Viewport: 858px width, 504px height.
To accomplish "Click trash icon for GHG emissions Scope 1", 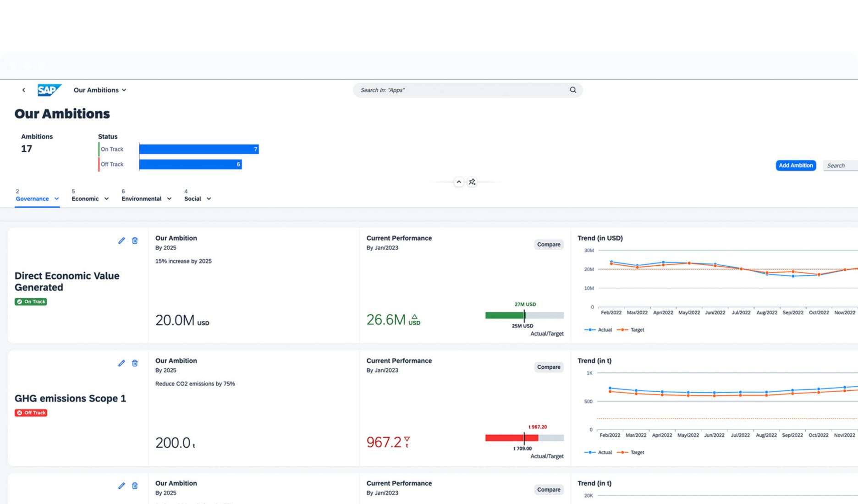I will click(x=135, y=363).
